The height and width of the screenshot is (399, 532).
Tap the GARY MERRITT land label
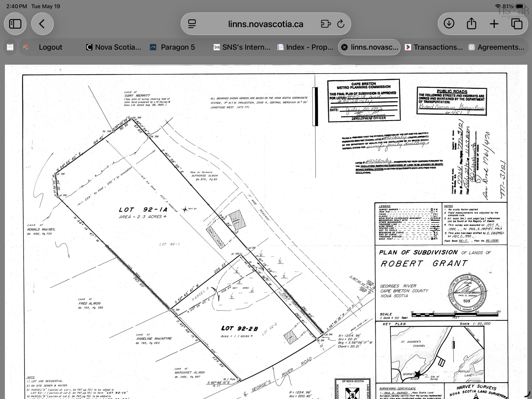[137, 95]
